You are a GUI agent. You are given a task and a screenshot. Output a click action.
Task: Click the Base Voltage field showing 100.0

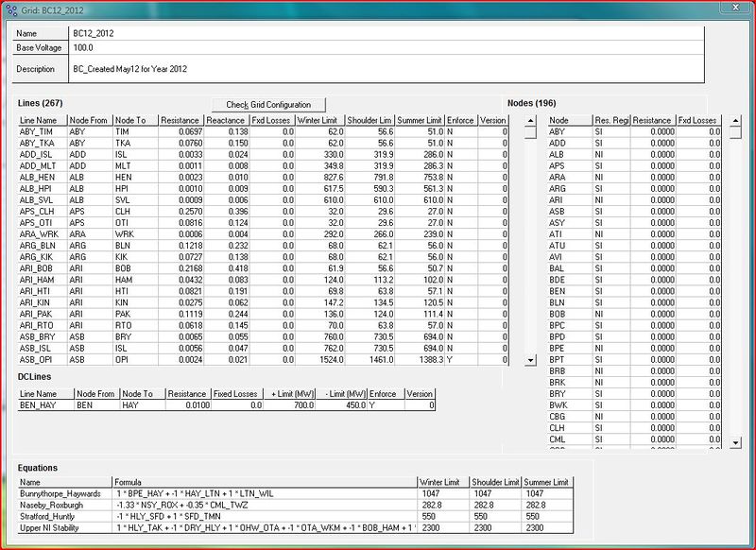[387, 47]
